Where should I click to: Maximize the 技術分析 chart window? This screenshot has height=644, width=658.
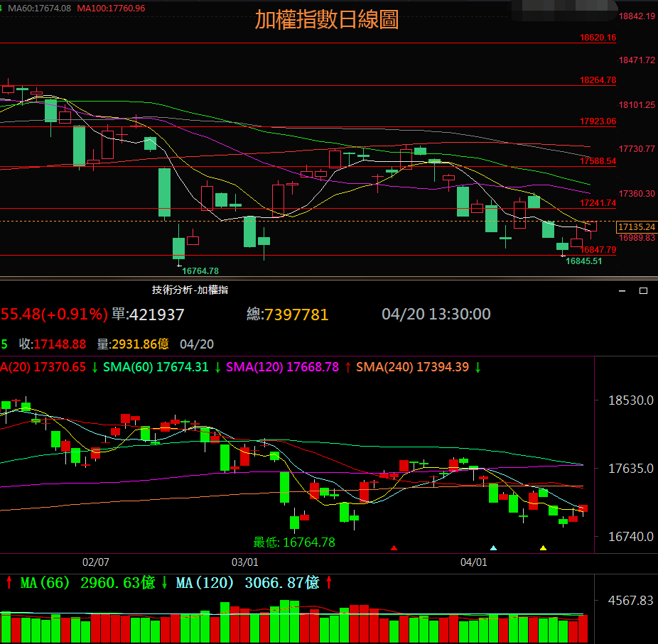point(644,290)
